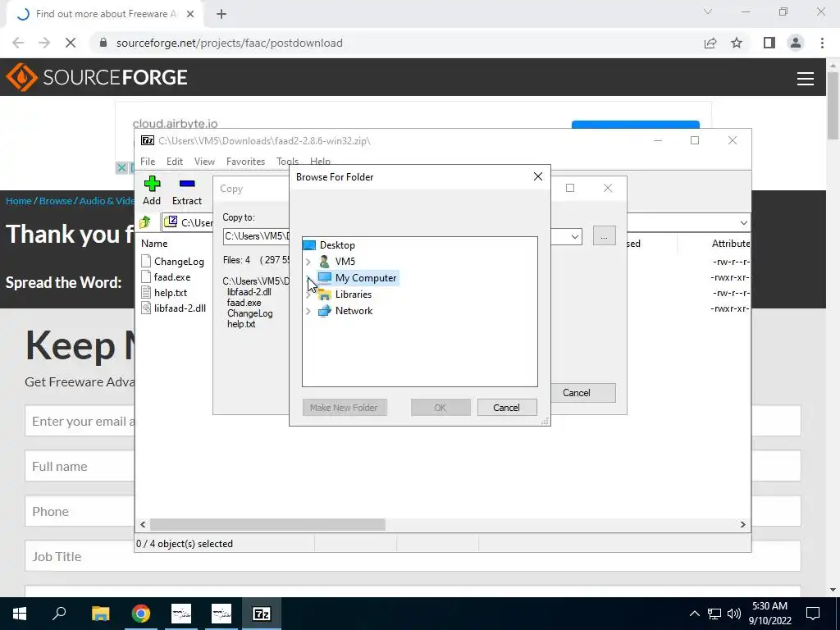840x630 pixels.
Task: Click the Attributes column header in 7-Zip
Action: click(730, 243)
